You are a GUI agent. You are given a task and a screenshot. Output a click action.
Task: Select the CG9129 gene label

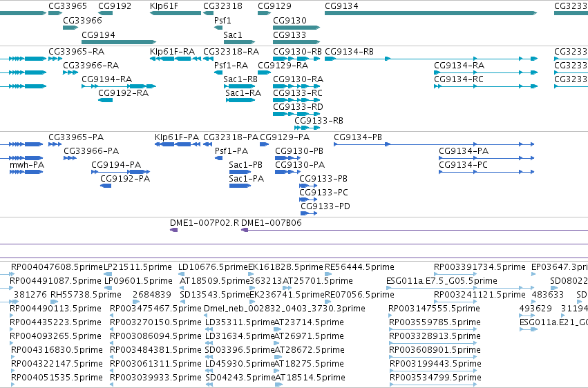coord(274,6)
